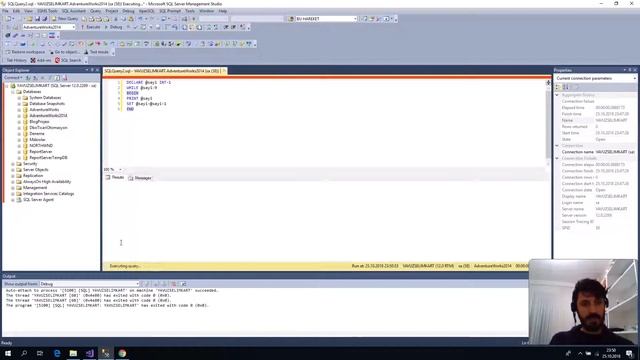Viewport: 640px width, 360px height.
Task: Expand the Security folder
Action: tap(13, 164)
